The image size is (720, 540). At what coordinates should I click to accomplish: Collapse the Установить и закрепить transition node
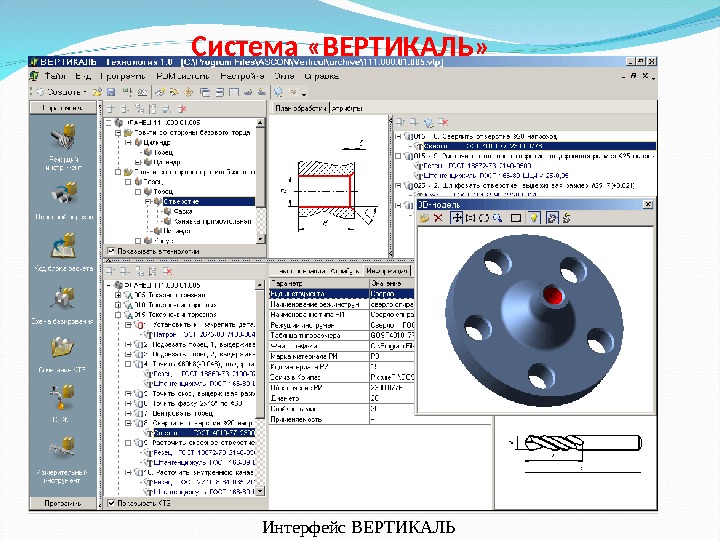pyautogui.click(x=128, y=325)
